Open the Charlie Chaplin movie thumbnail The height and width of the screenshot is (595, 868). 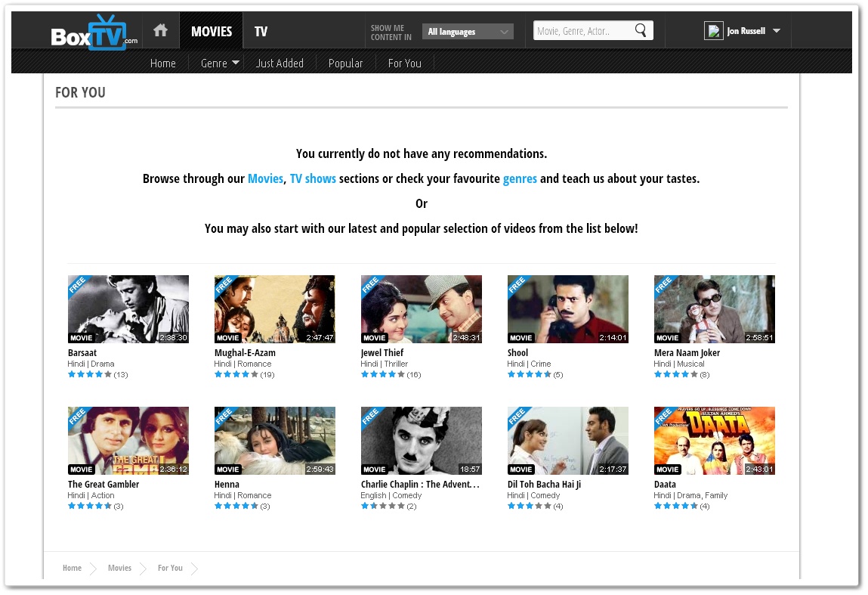[x=421, y=440]
